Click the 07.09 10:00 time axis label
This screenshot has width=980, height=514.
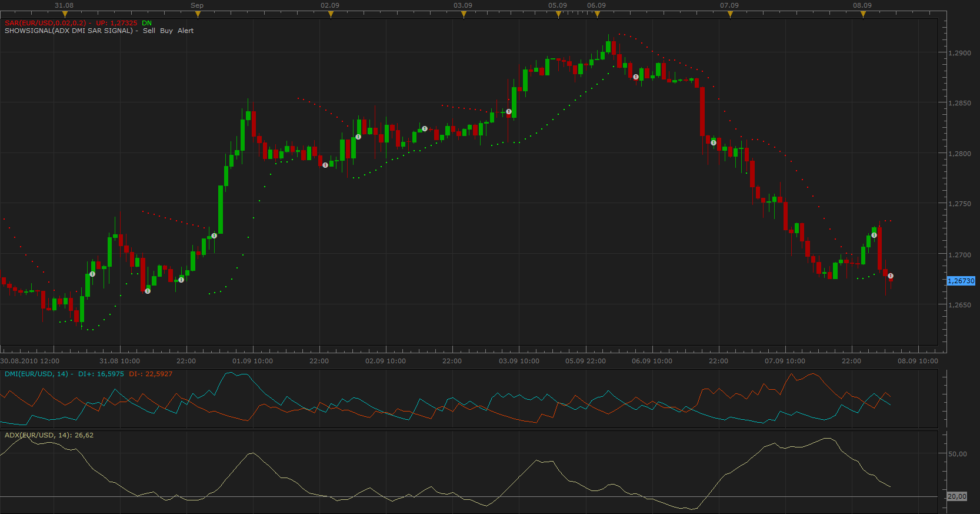tap(785, 361)
